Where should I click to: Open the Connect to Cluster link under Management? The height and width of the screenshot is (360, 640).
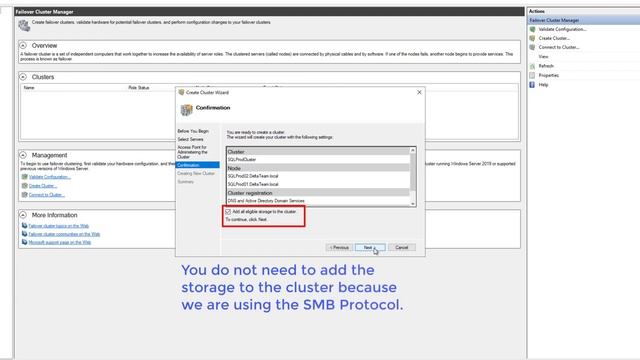coord(47,195)
